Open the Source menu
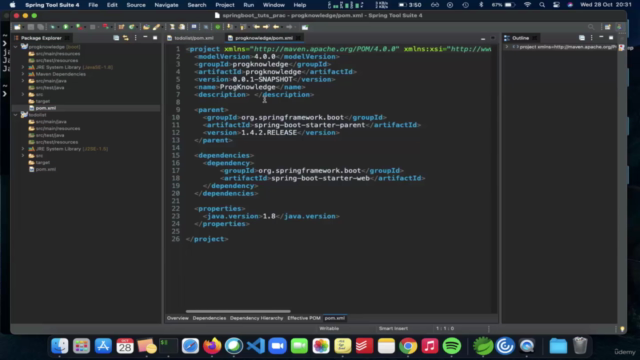This screenshot has height=360, width=640. (136, 5)
